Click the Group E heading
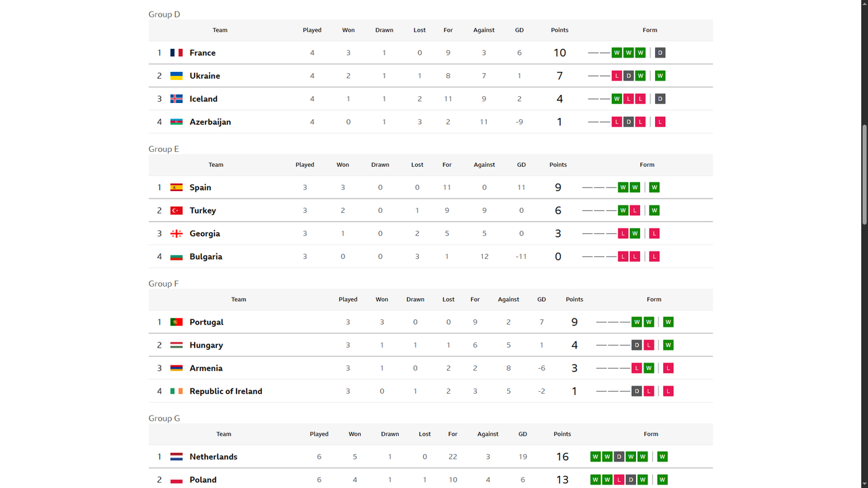Screen dimensions: 868x488 [x=164, y=149]
